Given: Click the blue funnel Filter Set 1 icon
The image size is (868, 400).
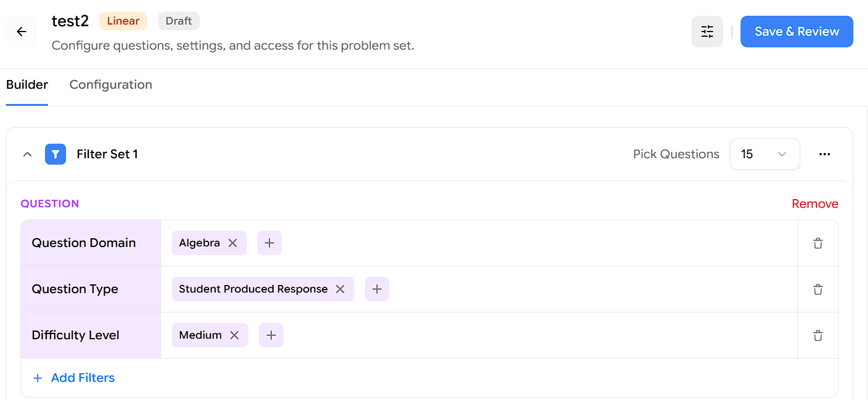Looking at the screenshot, I should click(56, 154).
